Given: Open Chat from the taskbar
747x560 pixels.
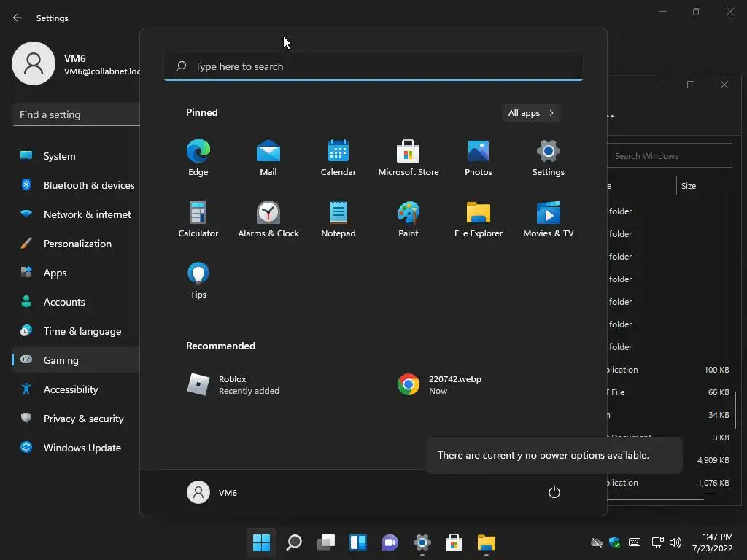Looking at the screenshot, I should point(390,542).
